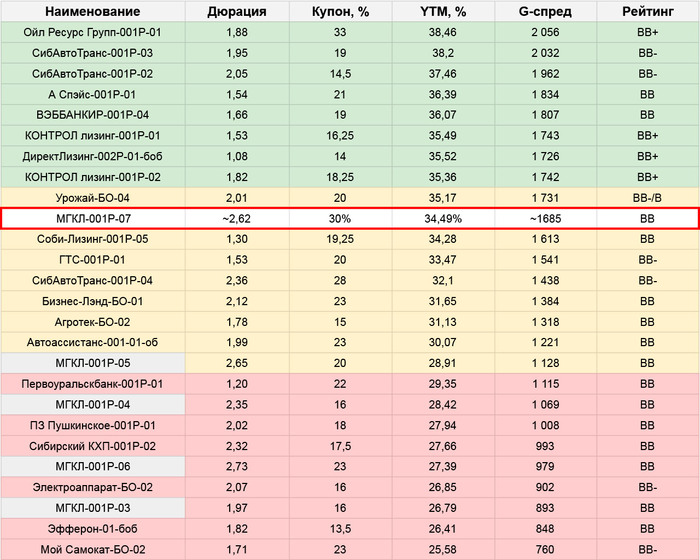Image resolution: width=700 pixels, height=560 pixels.
Task: Click duration value '1,54'
Action: tap(237, 94)
